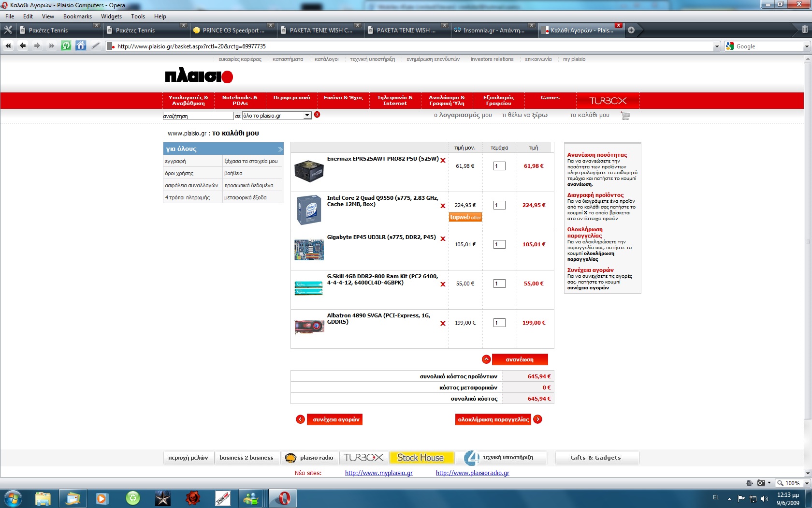Click the Gigabyte EP45 motherboard thumbnail
812x508 pixels.
(x=309, y=250)
